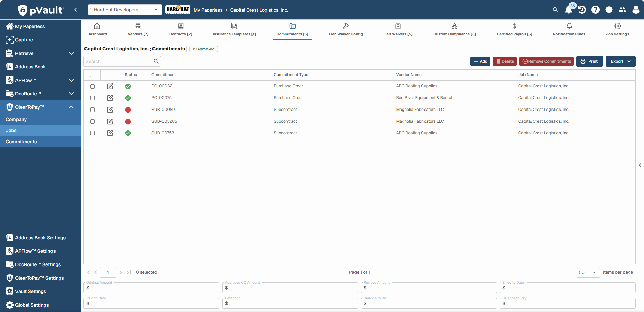Switch to Insurance Templates [1] tab
The image size is (644, 312).
tap(234, 29)
